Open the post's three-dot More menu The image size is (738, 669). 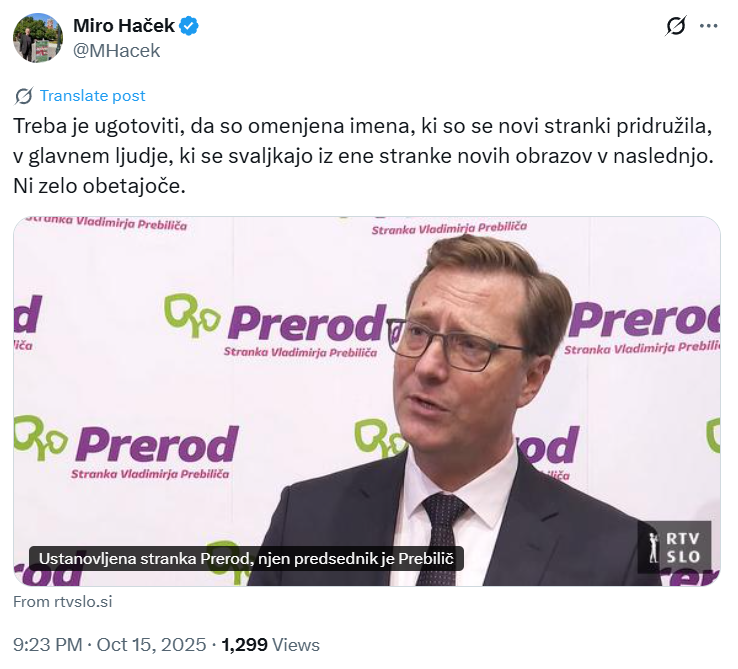coord(708,26)
